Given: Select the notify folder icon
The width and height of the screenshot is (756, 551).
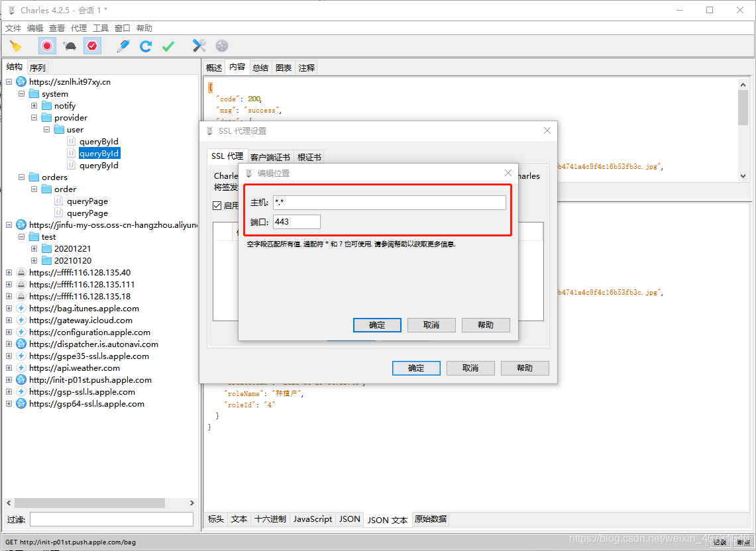Looking at the screenshot, I should [47, 105].
